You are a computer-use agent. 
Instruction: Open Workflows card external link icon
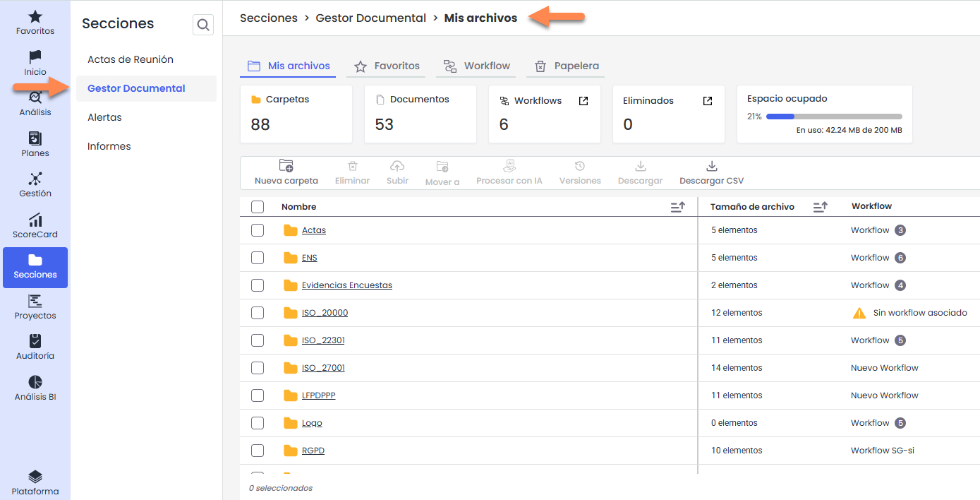click(x=583, y=101)
